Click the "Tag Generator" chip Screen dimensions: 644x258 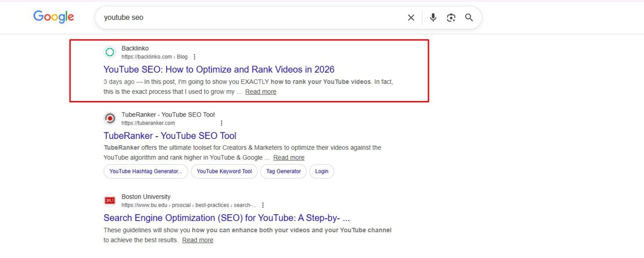coord(283,171)
